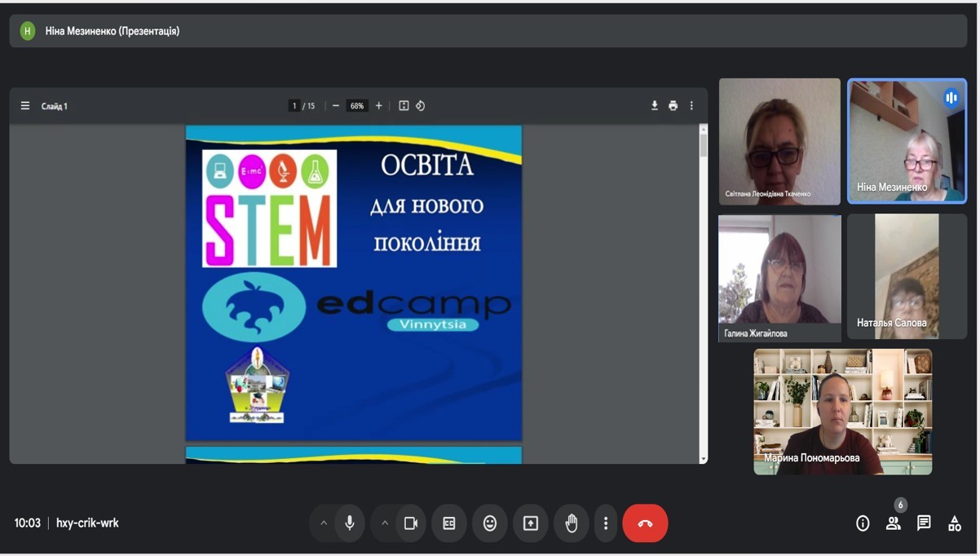
Task: Download the presentation file
Action: coord(654,106)
